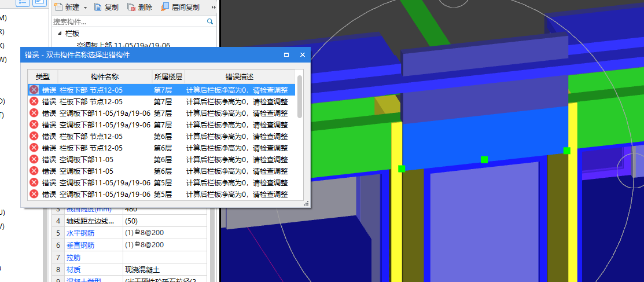This screenshot has width=644, height=282.
Task: Open the dropdown arrow beside 新建
Action: pos(85,8)
